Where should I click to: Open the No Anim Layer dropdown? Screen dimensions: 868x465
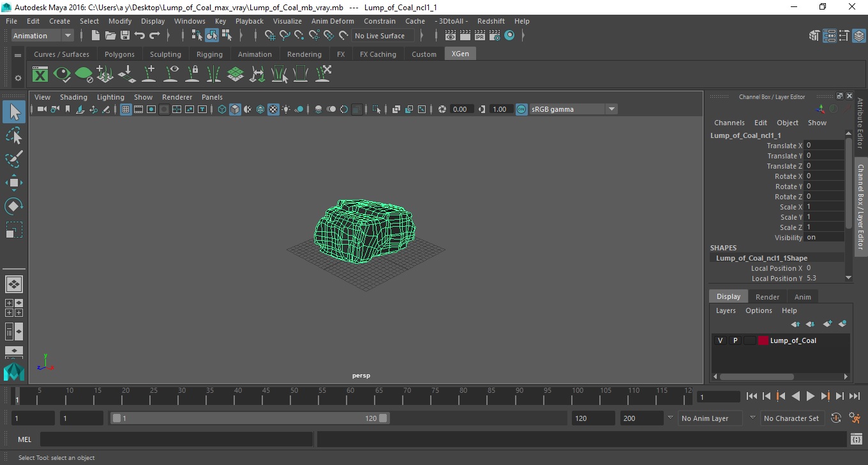[710, 418]
